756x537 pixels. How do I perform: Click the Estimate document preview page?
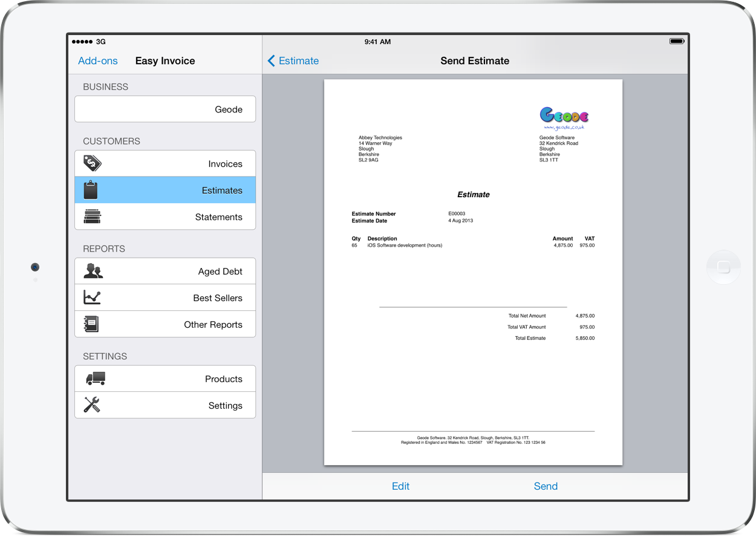[473, 272]
